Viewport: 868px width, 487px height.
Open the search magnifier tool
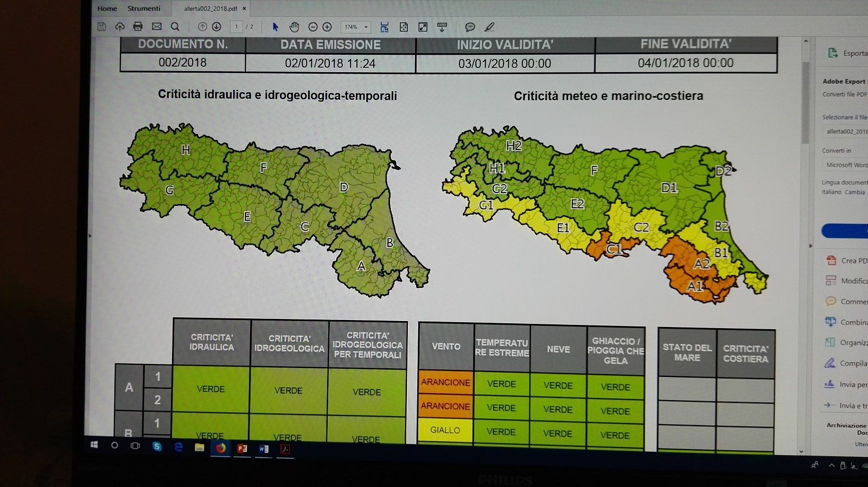[x=175, y=27]
